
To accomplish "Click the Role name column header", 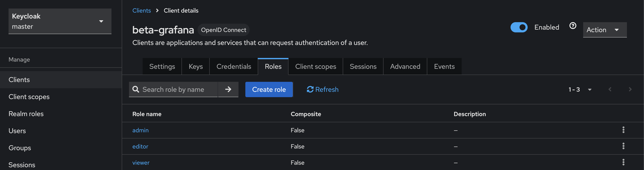I will pos(147,114).
